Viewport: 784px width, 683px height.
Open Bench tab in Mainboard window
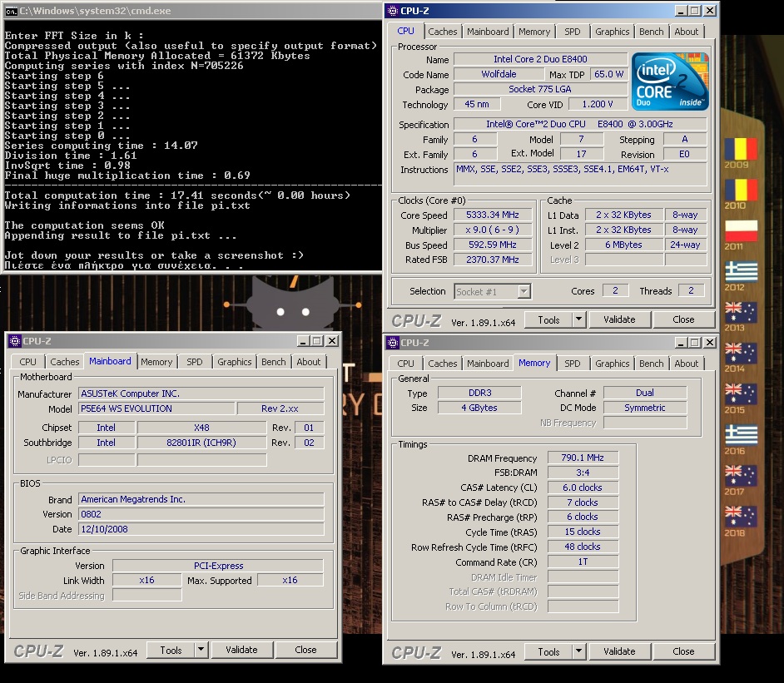click(274, 362)
